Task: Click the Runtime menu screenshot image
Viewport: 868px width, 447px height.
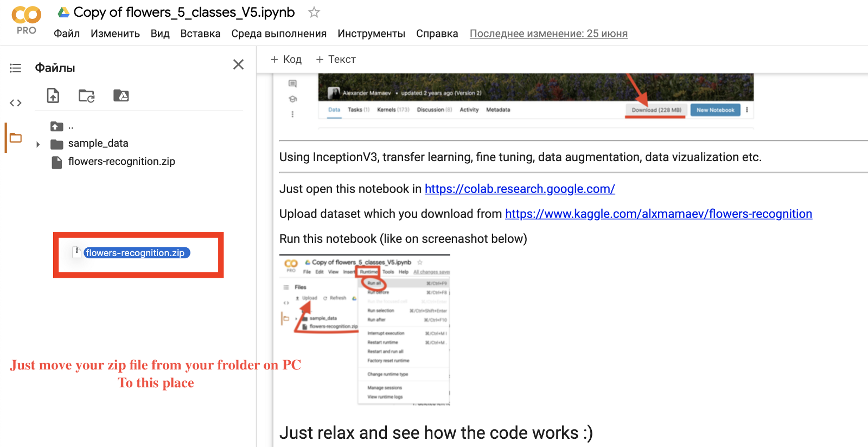Action: 365,330
